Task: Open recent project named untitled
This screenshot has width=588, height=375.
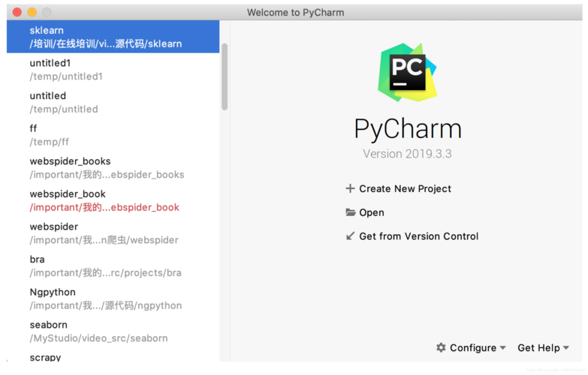Action: coord(113,102)
